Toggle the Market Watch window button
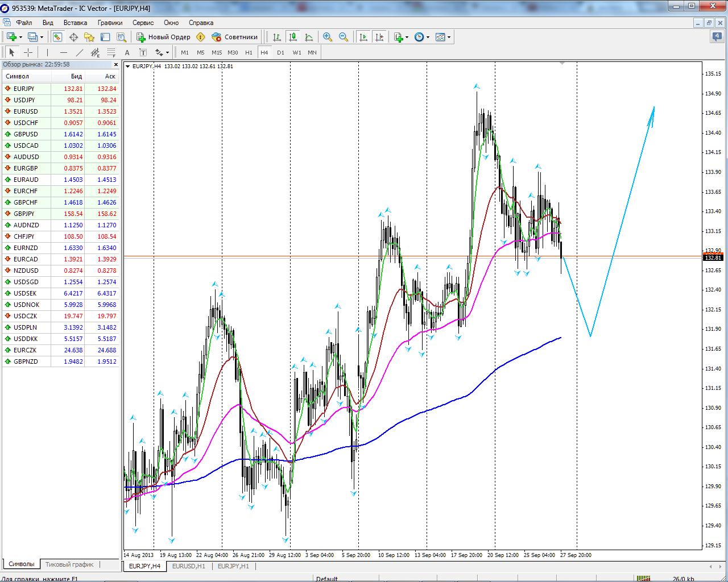 click(x=57, y=37)
